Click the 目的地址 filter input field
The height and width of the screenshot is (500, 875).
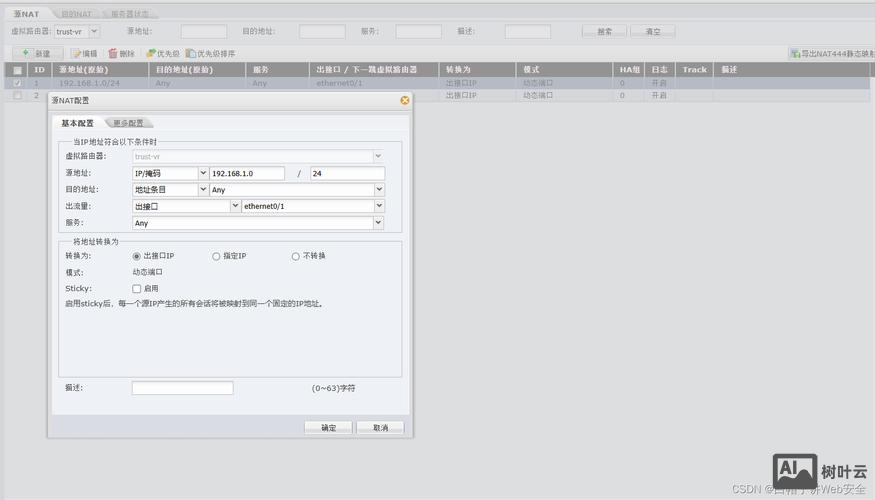tap(322, 31)
